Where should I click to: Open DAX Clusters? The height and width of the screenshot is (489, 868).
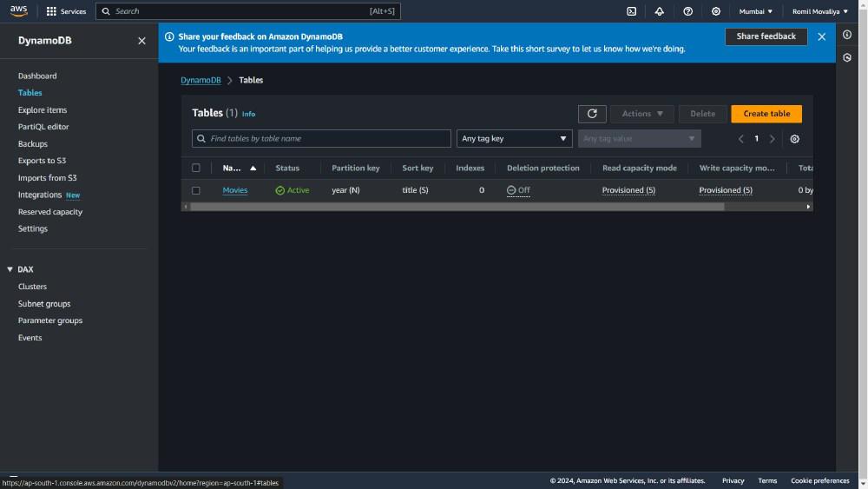tap(32, 287)
